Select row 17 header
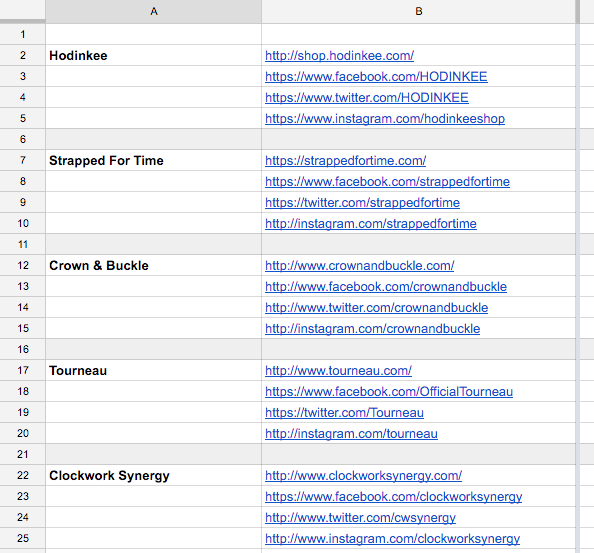594x553 pixels. click(23, 370)
